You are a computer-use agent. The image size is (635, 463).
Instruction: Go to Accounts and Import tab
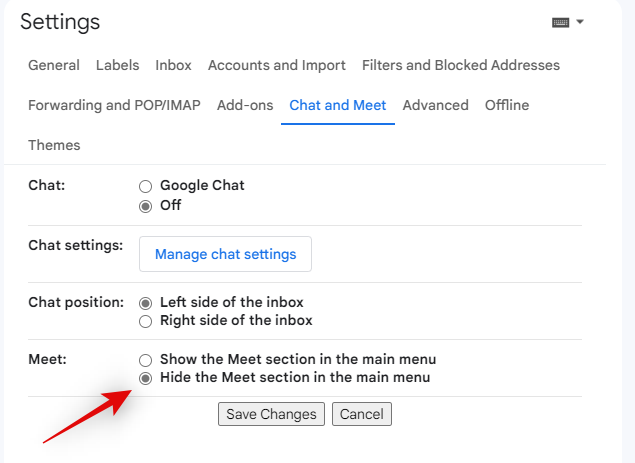coord(277,65)
